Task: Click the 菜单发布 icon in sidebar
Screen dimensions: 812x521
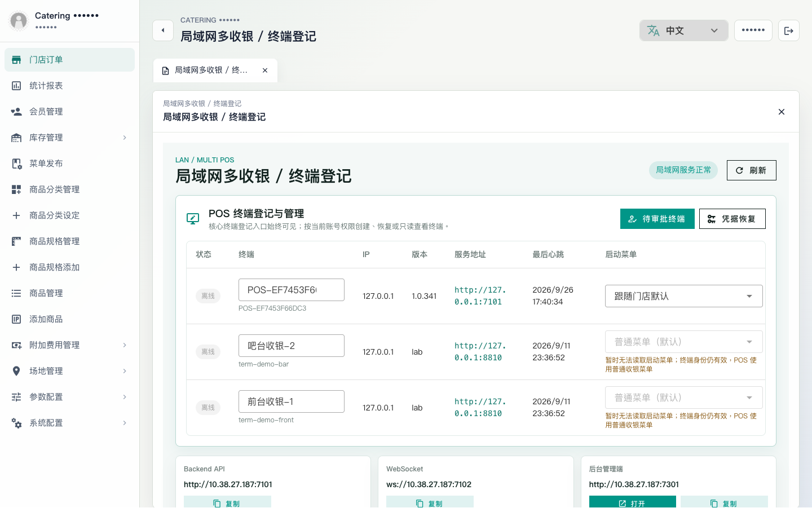Action: [x=16, y=164]
